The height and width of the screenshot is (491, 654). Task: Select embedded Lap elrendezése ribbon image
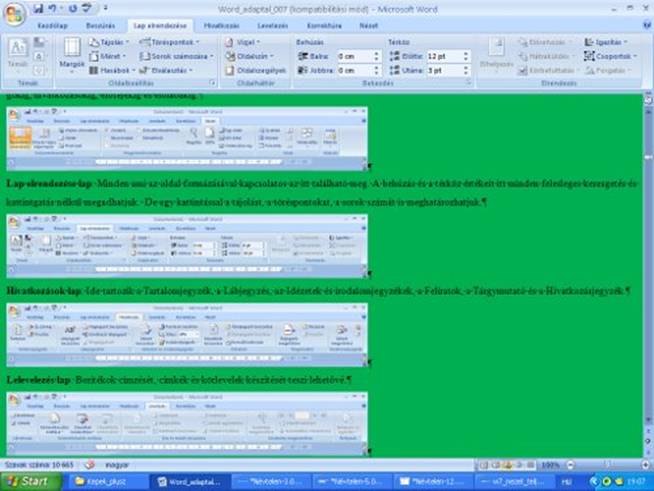(x=187, y=246)
